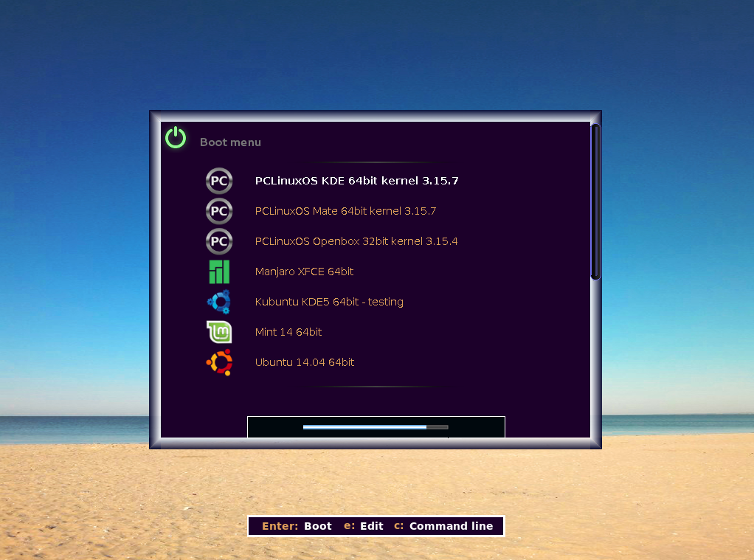The height and width of the screenshot is (560, 754).
Task: Click the orange Ubuntu circle logo
Action: 219,362
